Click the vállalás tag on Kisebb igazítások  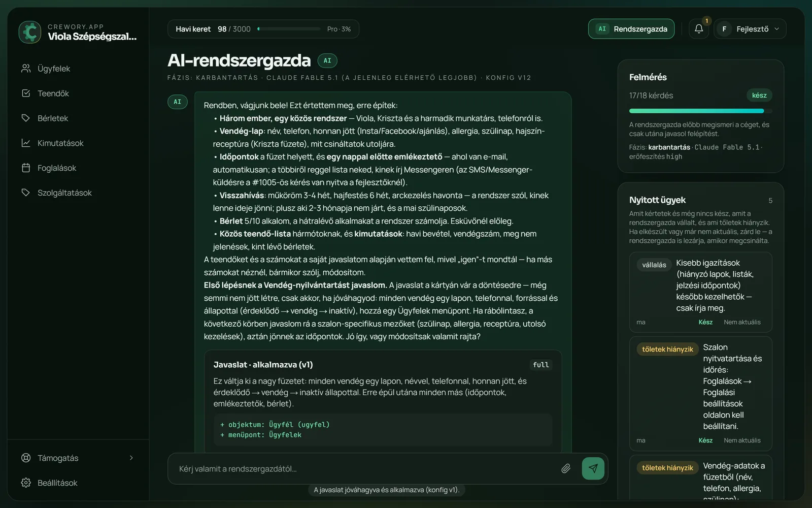pyautogui.click(x=654, y=265)
